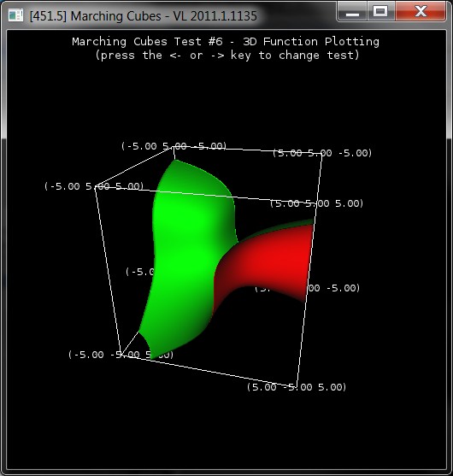Close the Marching Cubes window
This screenshot has width=453, height=476.
(421, 11)
